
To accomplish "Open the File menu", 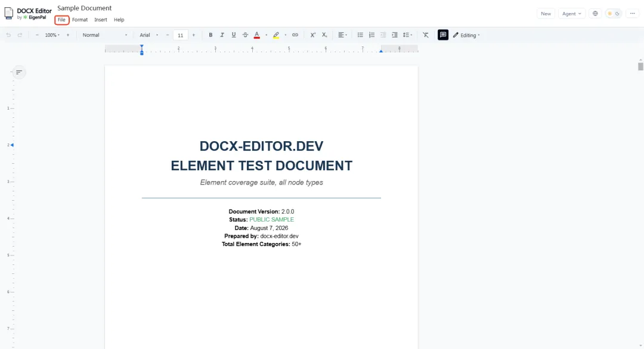I will coord(61,20).
